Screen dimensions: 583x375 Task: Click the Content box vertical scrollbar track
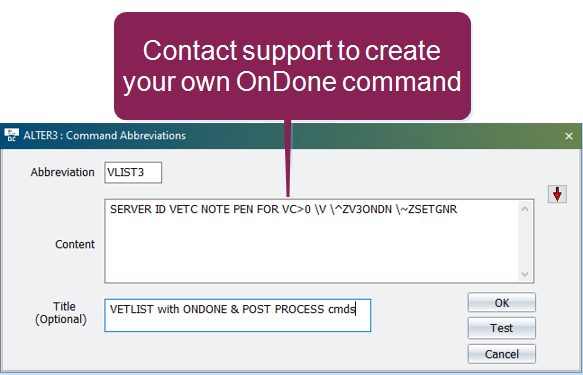click(525, 242)
